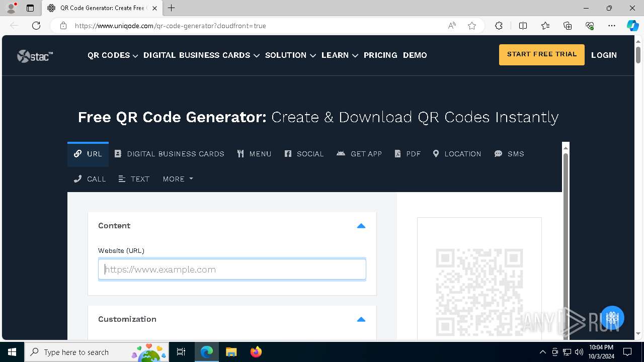Click the Read aloud icon

(452, 26)
